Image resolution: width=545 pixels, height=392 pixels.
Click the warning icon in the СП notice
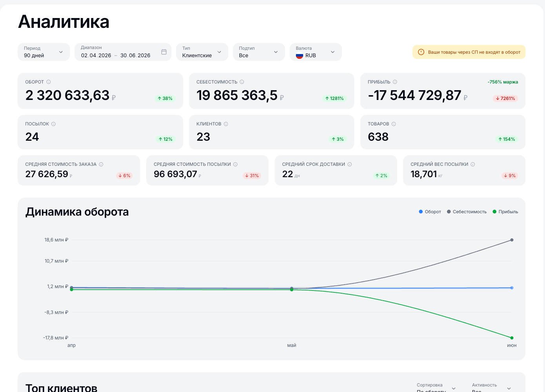coord(421,52)
